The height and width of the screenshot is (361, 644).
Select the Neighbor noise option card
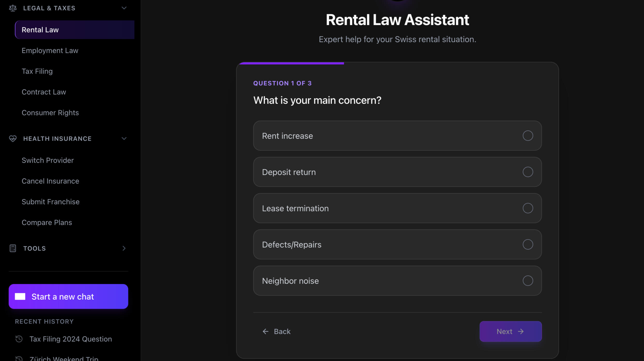click(x=397, y=281)
